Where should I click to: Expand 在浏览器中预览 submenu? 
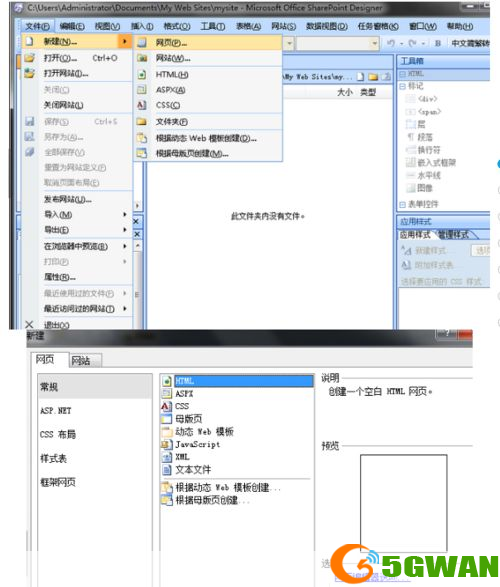(76, 246)
